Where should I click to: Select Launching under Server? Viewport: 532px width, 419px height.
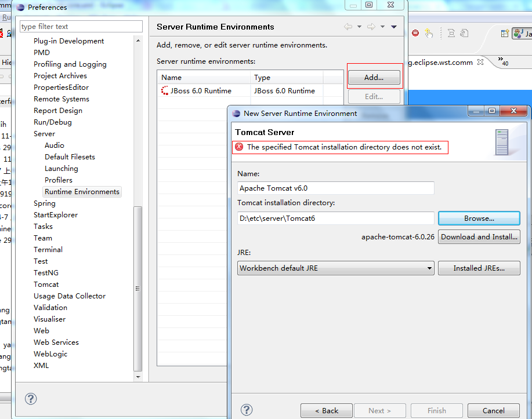pyautogui.click(x=61, y=169)
